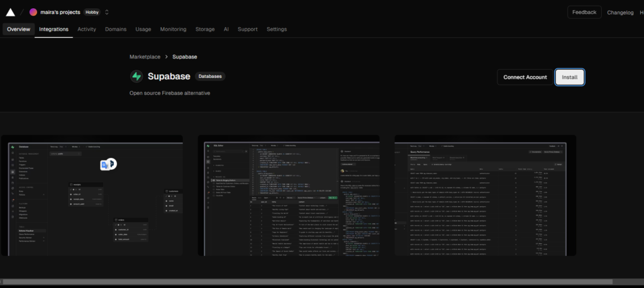Viewport: 644px width, 288px height.
Task: Open the Support tab
Action: 248,29
